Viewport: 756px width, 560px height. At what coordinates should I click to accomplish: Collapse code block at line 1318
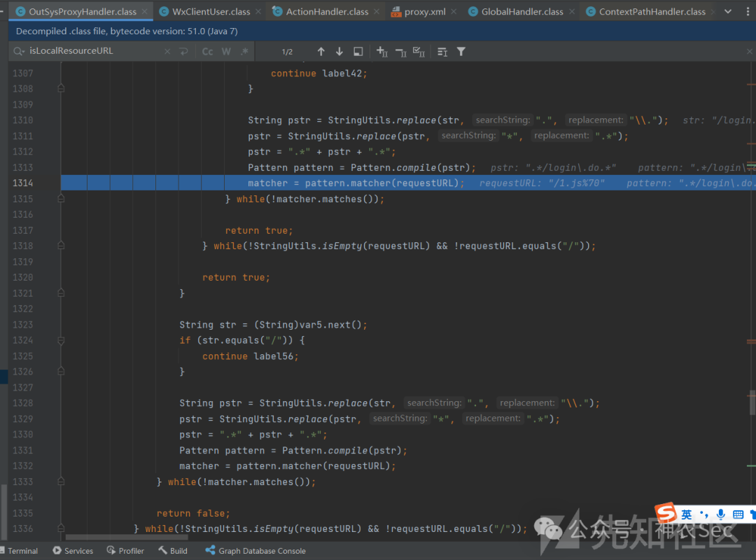pyautogui.click(x=61, y=246)
